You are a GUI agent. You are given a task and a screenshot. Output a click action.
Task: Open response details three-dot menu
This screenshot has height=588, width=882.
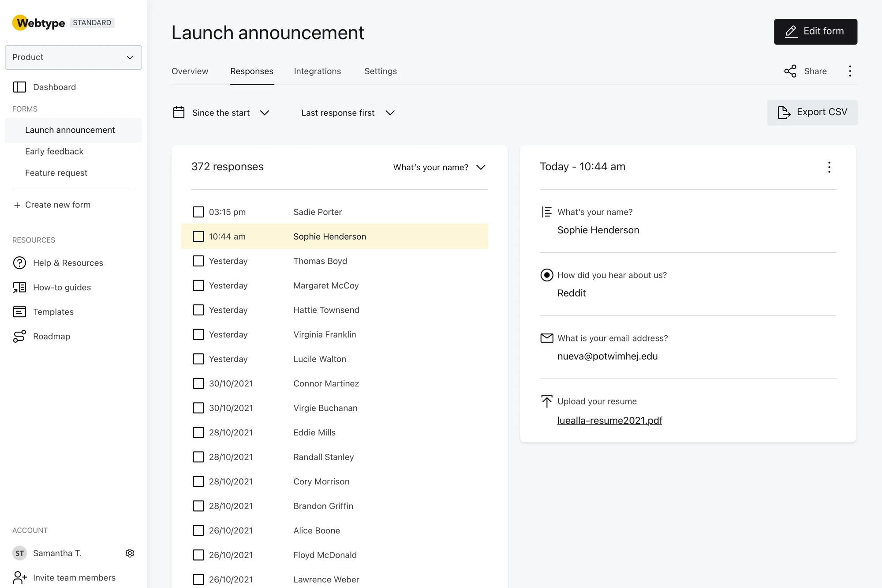click(829, 167)
